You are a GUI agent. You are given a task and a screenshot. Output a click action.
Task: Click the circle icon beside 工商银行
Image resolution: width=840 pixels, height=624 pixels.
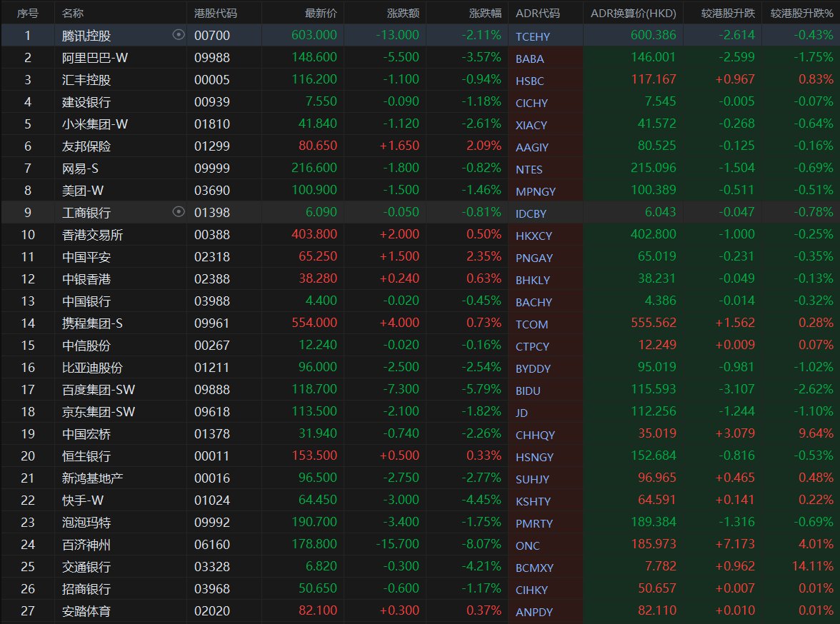179,212
